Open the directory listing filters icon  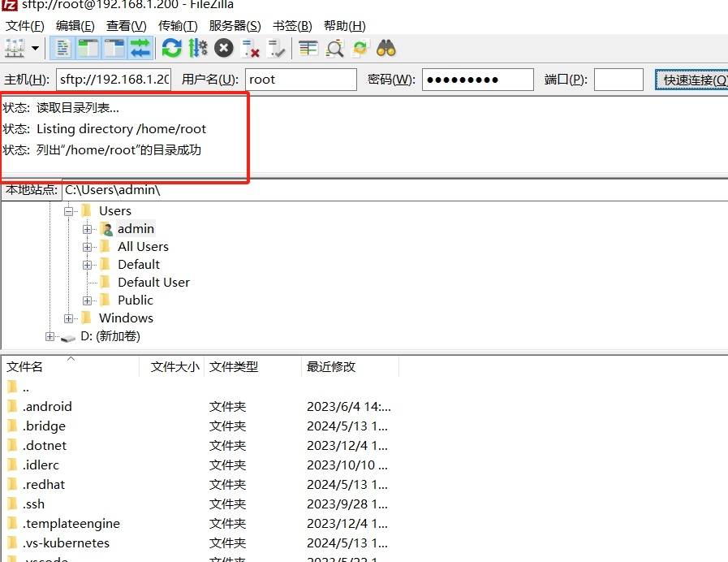pyautogui.click(x=308, y=49)
